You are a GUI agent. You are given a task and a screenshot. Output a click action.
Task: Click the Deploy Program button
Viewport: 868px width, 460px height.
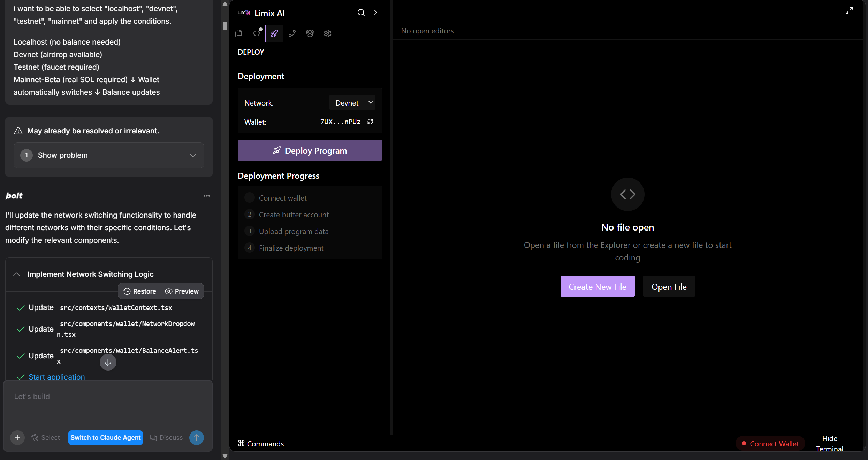[310, 150]
